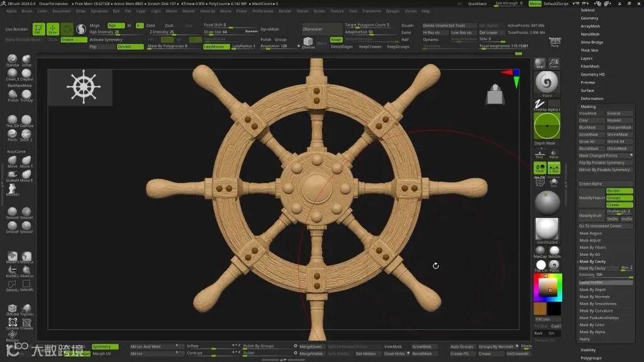The image size is (644, 362).
Task: Click the ship wheel reference thumbnail
Action: click(80, 87)
